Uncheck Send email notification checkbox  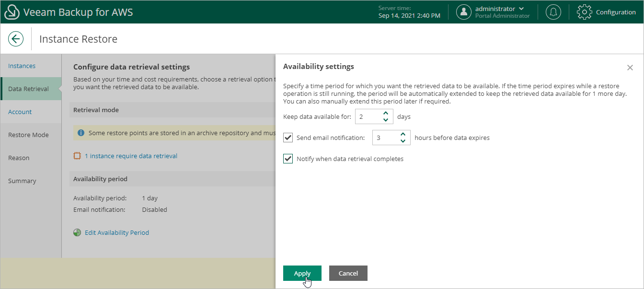(288, 138)
